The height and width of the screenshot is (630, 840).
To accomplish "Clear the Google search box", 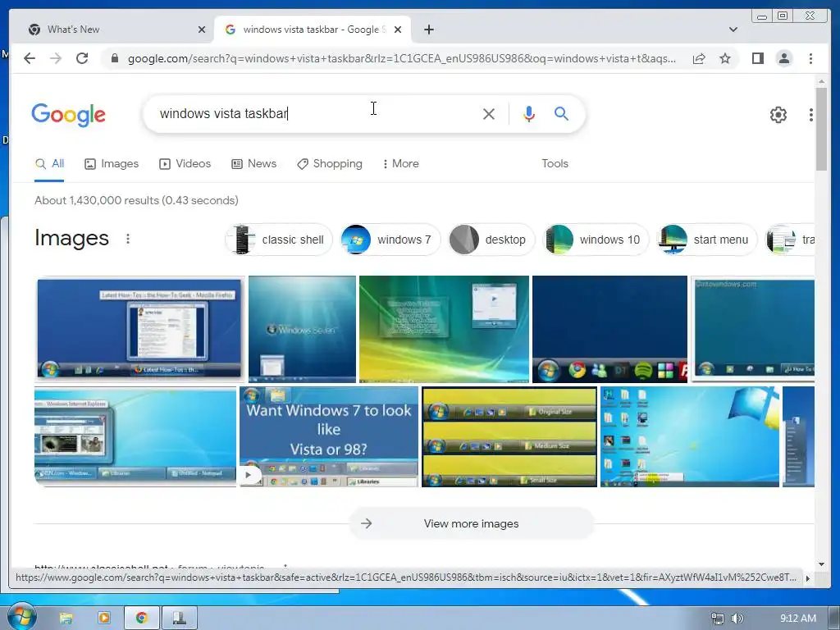I will pos(489,113).
